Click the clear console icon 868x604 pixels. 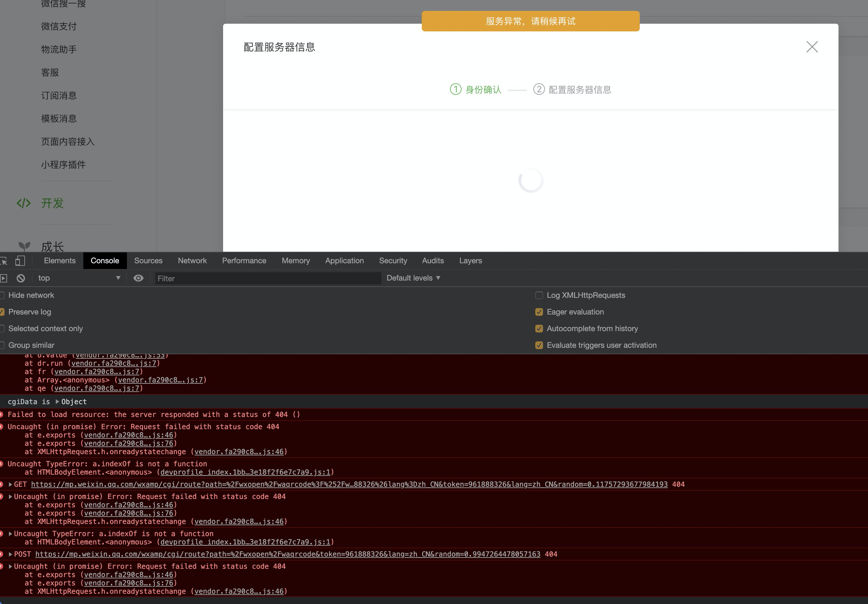[x=21, y=278]
